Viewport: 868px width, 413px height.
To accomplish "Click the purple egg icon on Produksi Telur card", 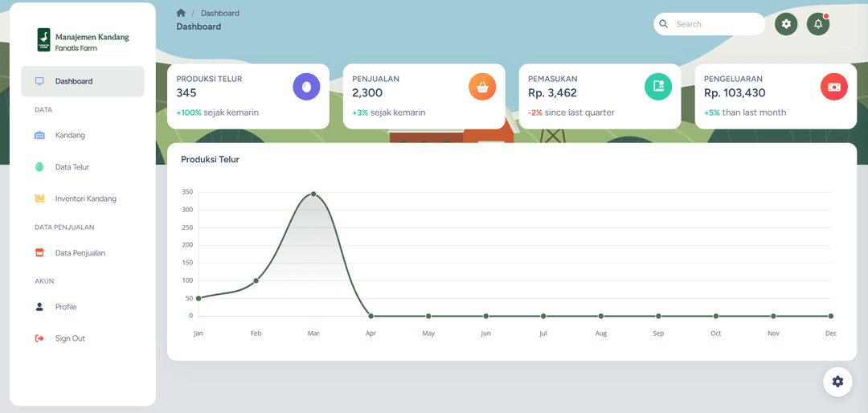I will tap(306, 86).
